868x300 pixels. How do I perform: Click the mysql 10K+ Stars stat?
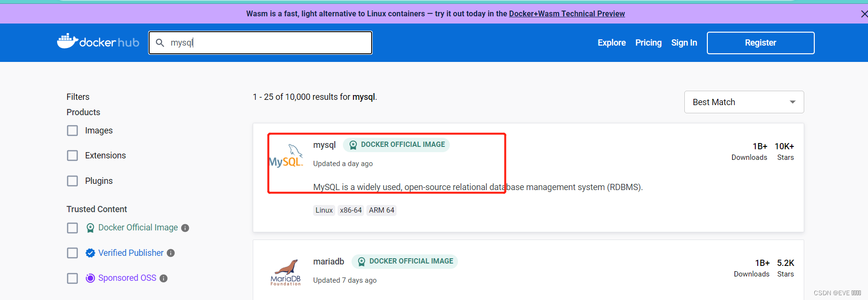pos(785,152)
